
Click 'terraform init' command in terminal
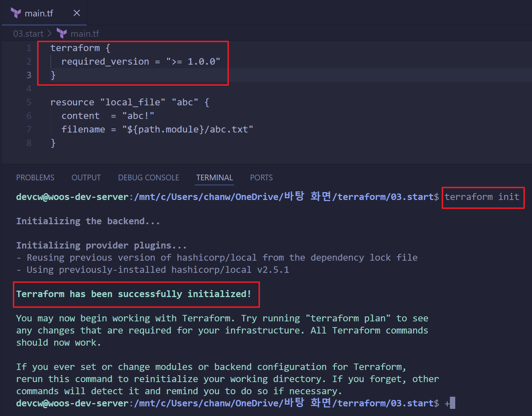click(x=482, y=197)
